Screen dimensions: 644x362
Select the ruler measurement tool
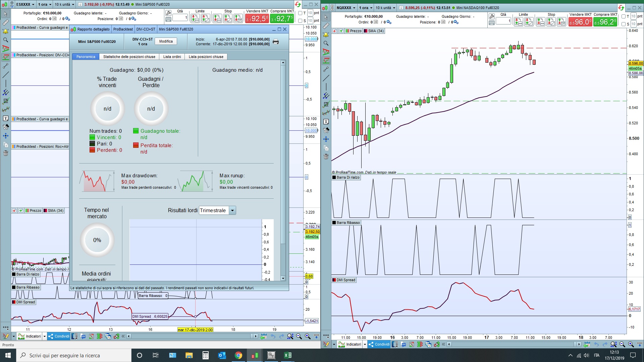(x=5, y=22)
